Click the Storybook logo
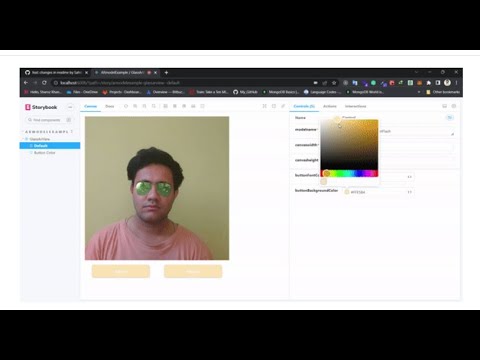480x360 pixels. 41,107
